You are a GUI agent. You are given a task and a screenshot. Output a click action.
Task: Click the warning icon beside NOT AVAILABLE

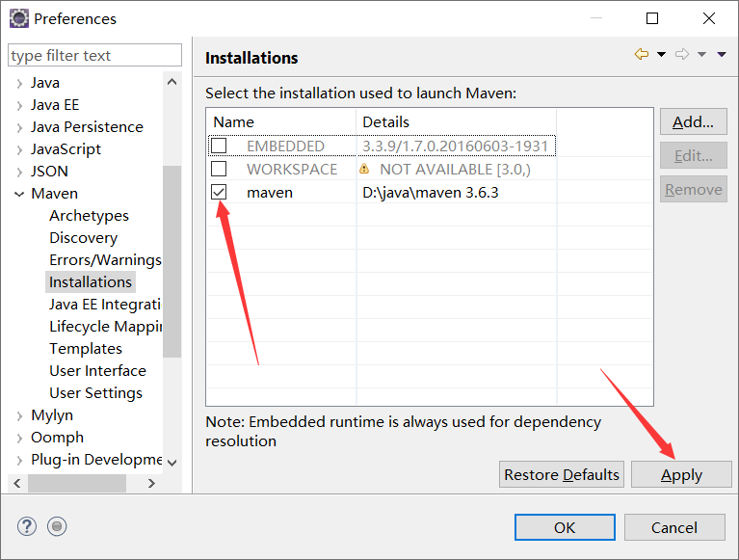tap(364, 169)
